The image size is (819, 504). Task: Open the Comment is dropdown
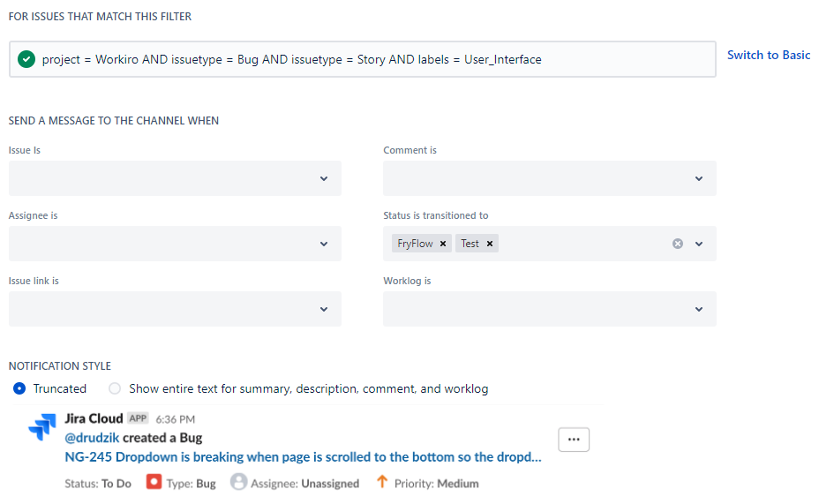(x=550, y=178)
